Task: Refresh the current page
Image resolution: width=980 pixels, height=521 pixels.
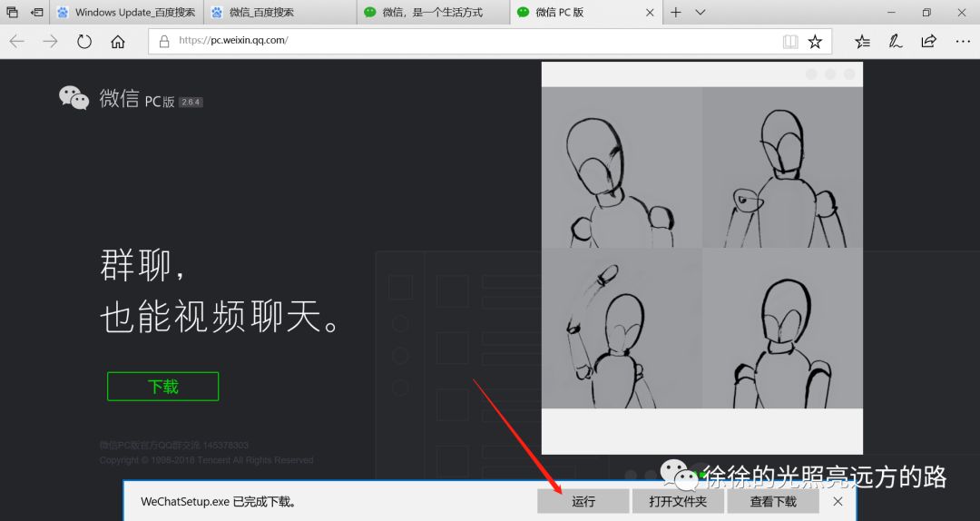Action: click(83, 41)
